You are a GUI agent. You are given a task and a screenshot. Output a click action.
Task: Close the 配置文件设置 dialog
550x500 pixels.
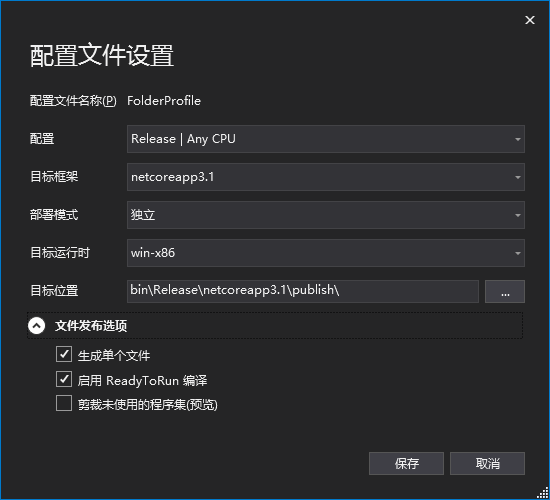[530, 20]
